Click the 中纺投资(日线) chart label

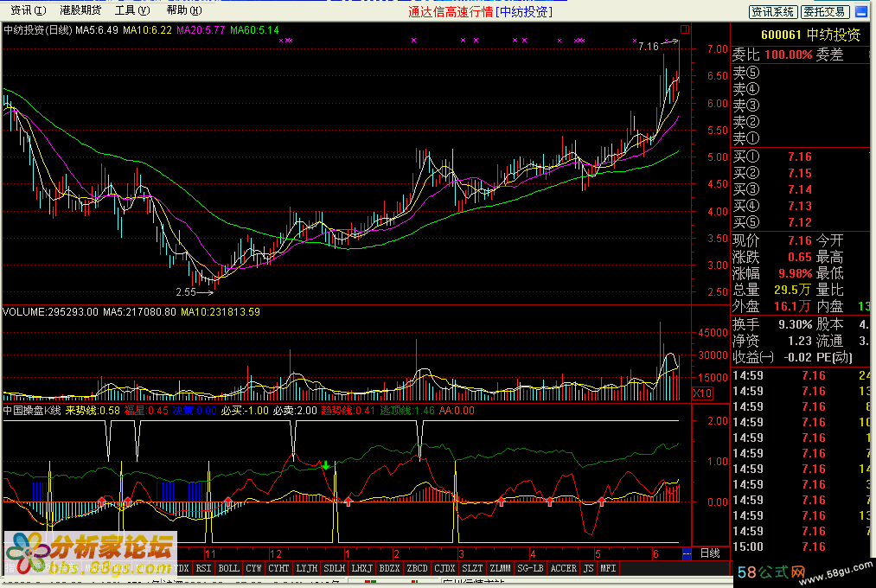(x=38, y=29)
